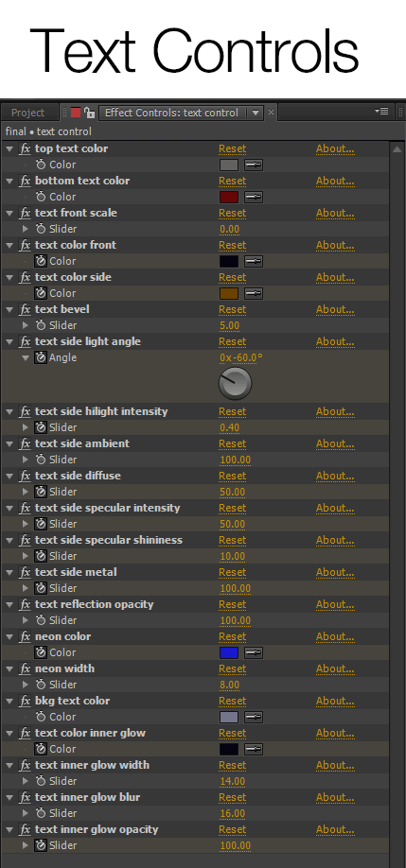Screen dimensions: 406x868
Task: Enable stopwatch on text front scale Slider
Action: click(x=41, y=229)
